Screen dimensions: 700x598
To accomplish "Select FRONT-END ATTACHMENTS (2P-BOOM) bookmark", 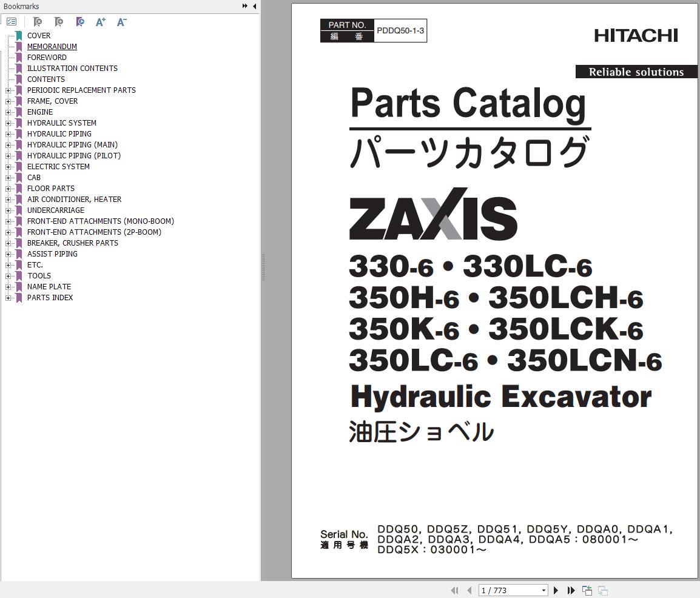I will coord(94,232).
